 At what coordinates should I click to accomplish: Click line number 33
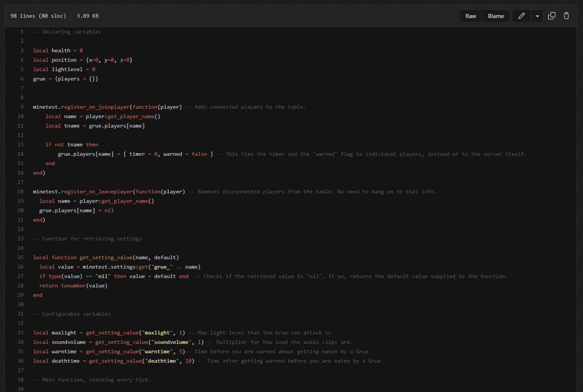click(21, 333)
